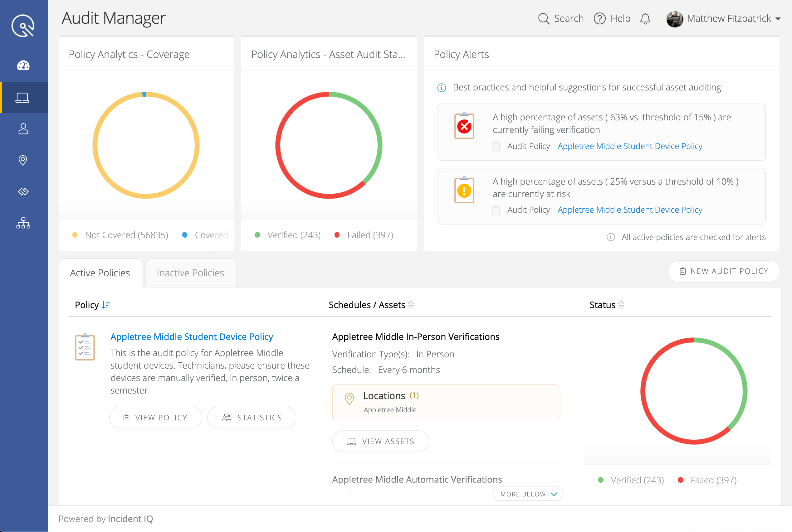Open notifications via the bell icon
The height and width of the screenshot is (532, 792).
[645, 19]
